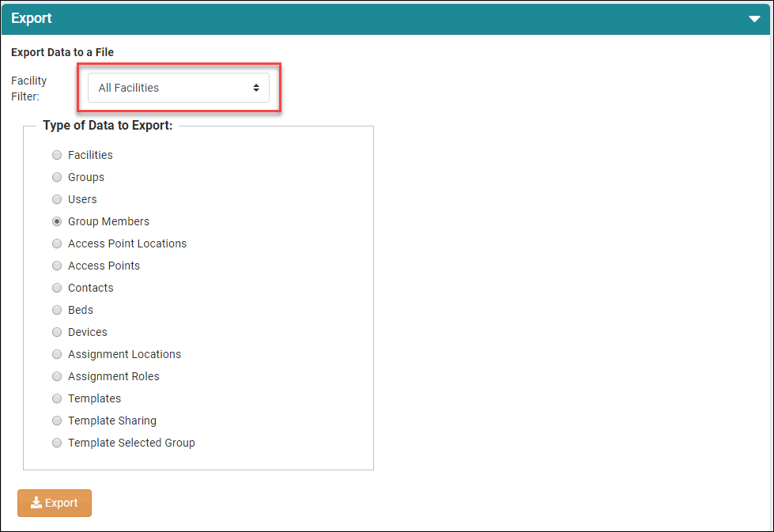Image resolution: width=774 pixels, height=532 pixels.
Task: Select Access Point Locations option
Action: [57, 243]
